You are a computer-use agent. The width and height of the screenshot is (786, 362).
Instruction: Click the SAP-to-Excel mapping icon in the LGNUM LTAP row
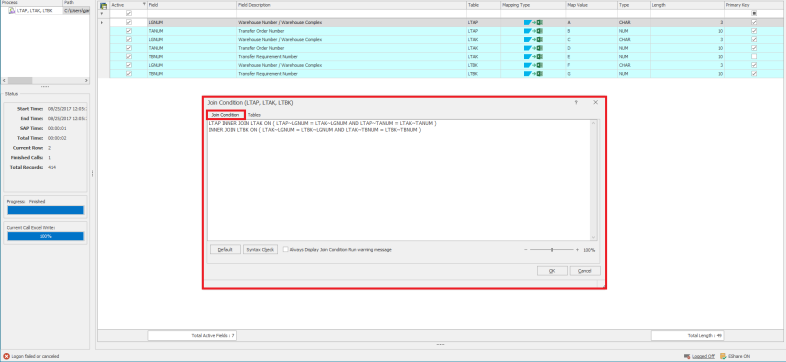click(533, 23)
